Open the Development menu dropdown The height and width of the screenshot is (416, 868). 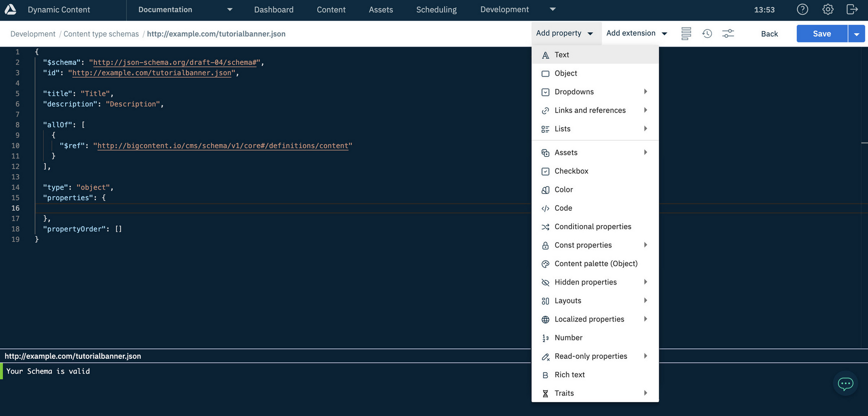pyautogui.click(x=553, y=9)
